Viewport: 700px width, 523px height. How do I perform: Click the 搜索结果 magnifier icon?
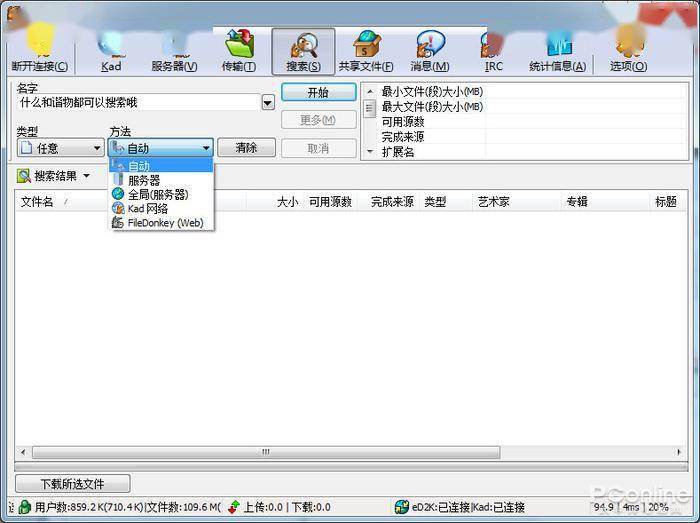(24, 176)
